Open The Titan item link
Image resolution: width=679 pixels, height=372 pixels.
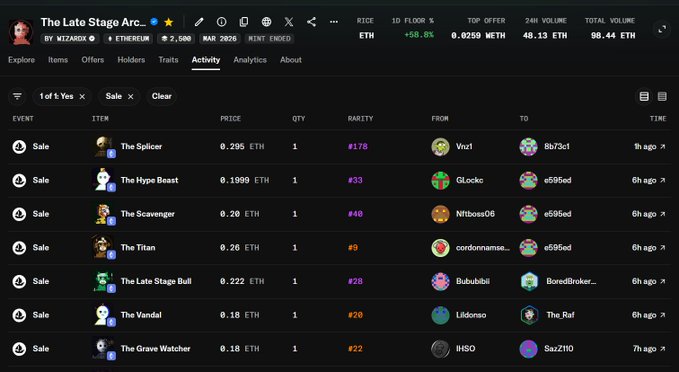point(138,248)
